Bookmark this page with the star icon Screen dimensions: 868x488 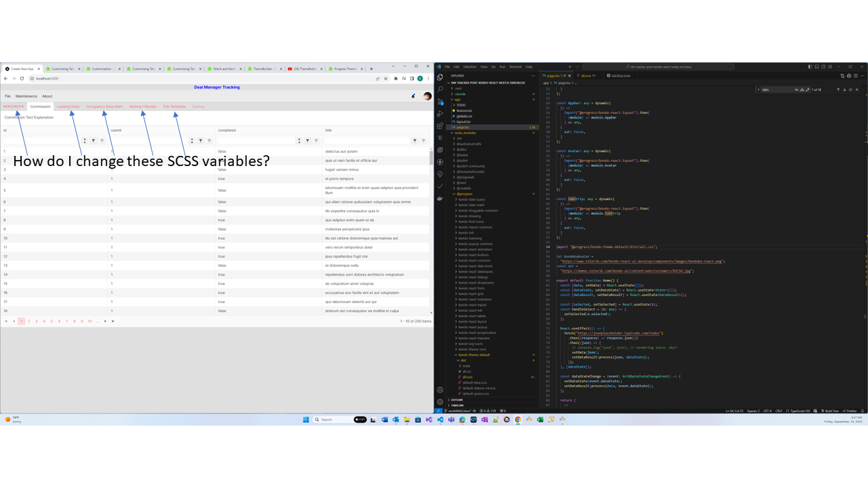tap(386, 79)
